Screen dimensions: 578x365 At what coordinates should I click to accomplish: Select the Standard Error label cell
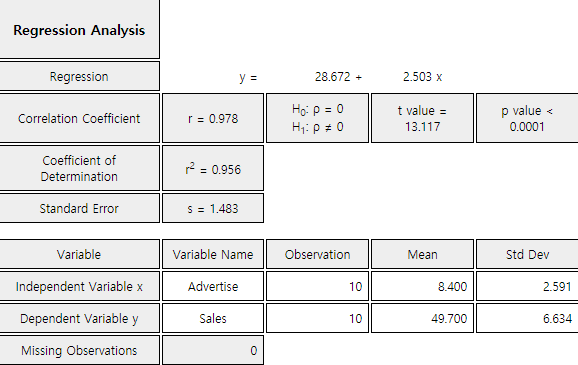click(79, 208)
